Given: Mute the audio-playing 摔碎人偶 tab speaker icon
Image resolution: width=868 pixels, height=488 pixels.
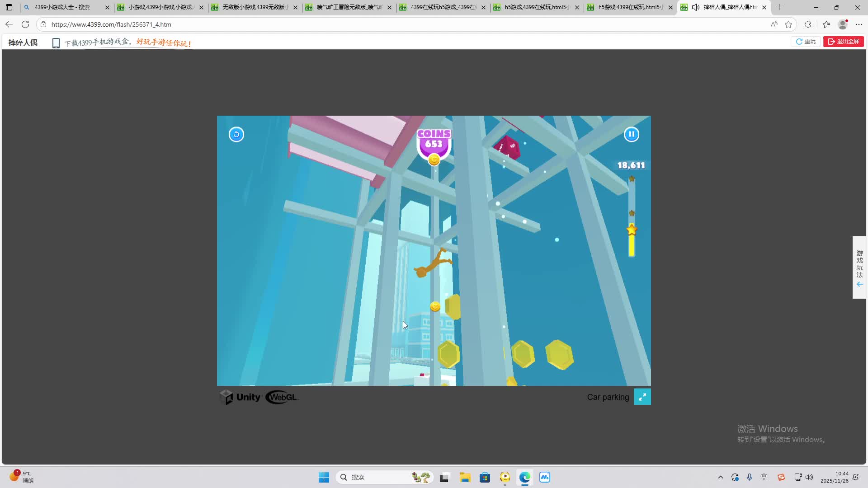Looking at the screenshot, I should pos(695,7).
